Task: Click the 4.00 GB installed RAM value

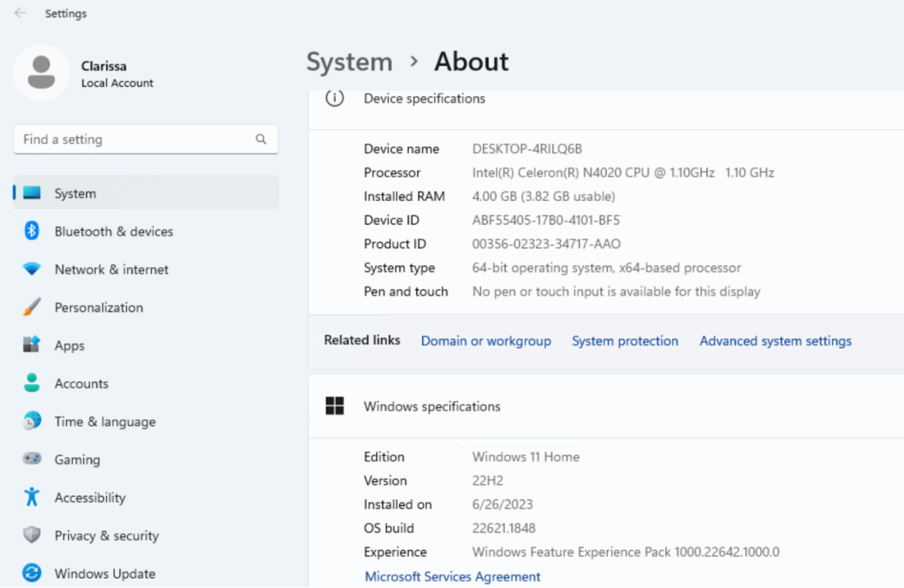Action: pyautogui.click(x=543, y=196)
